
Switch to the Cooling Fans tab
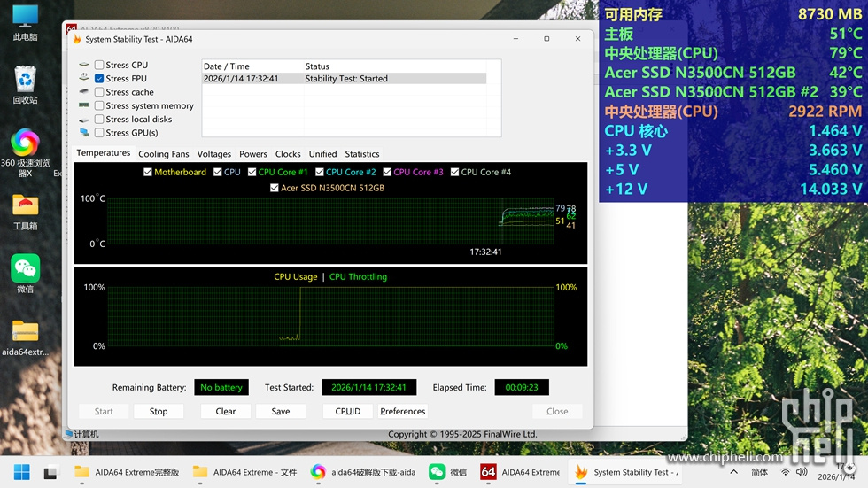(164, 154)
